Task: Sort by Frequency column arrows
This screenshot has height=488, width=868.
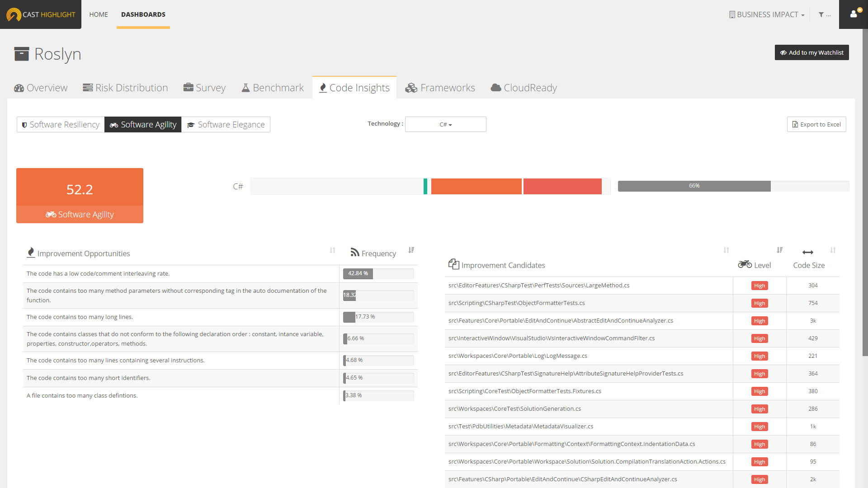Action: [411, 250]
